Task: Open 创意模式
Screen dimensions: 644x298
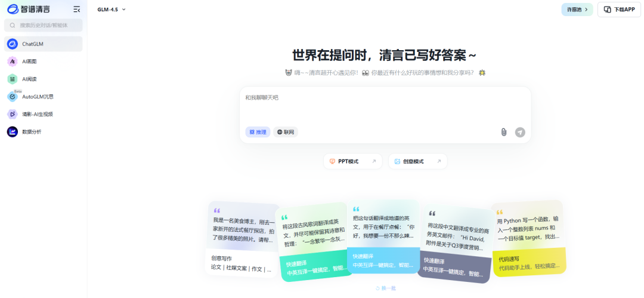Action: [x=417, y=161]
